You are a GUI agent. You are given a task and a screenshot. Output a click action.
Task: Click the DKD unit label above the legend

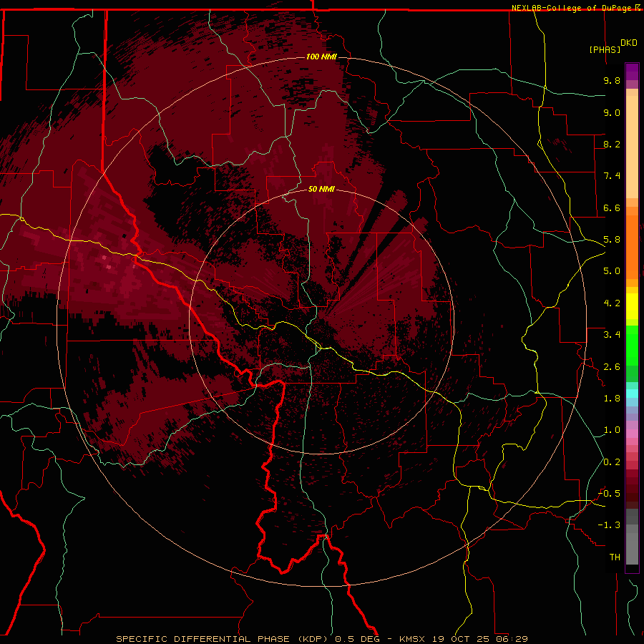(x=629, y=43)
